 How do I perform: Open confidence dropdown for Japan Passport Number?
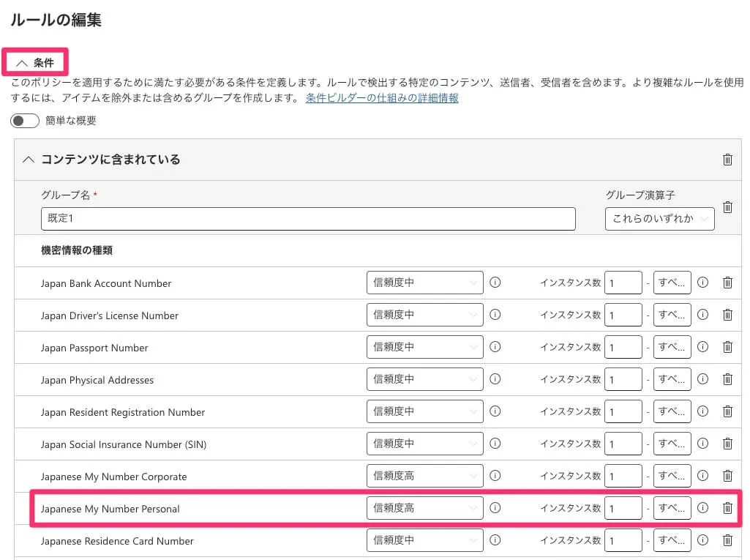click(x=424, y=347)
